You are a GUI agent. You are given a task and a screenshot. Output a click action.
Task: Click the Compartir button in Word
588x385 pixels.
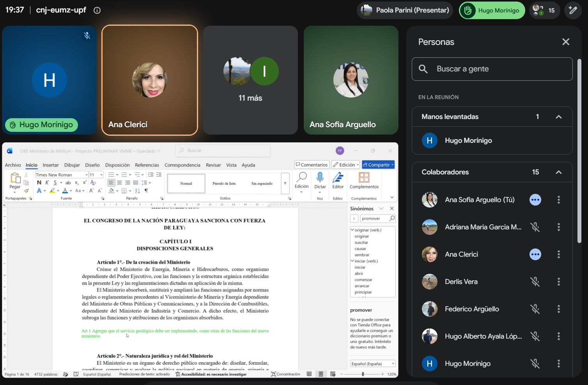[x=378, y=165]
